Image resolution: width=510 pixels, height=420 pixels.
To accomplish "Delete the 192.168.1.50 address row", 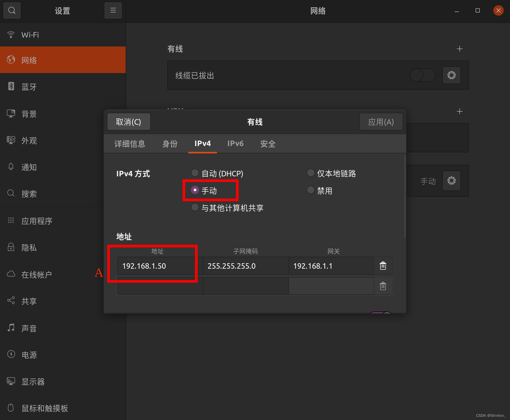I will click(x=383, y=266).
